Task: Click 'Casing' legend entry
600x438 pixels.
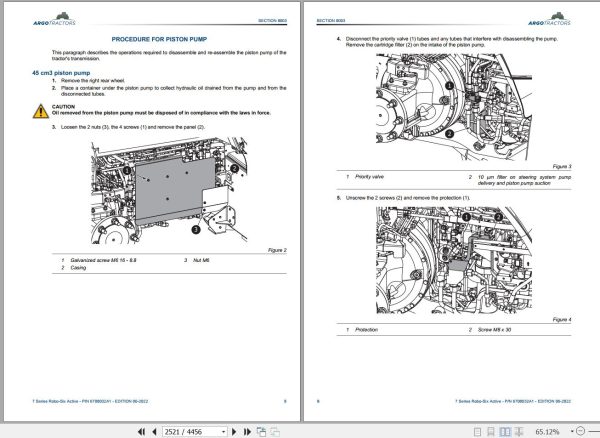Action: (x=78, y=267)
